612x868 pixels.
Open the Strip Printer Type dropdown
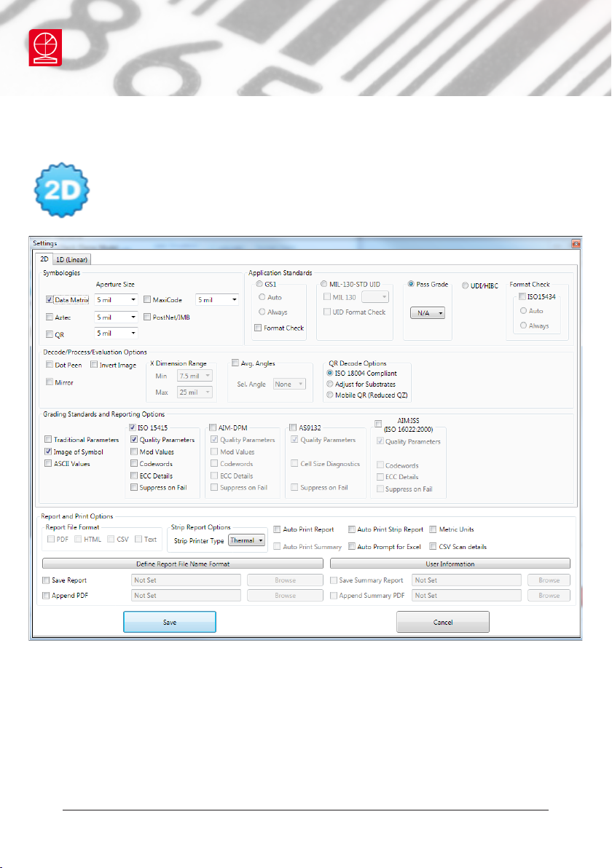(247, 540)
